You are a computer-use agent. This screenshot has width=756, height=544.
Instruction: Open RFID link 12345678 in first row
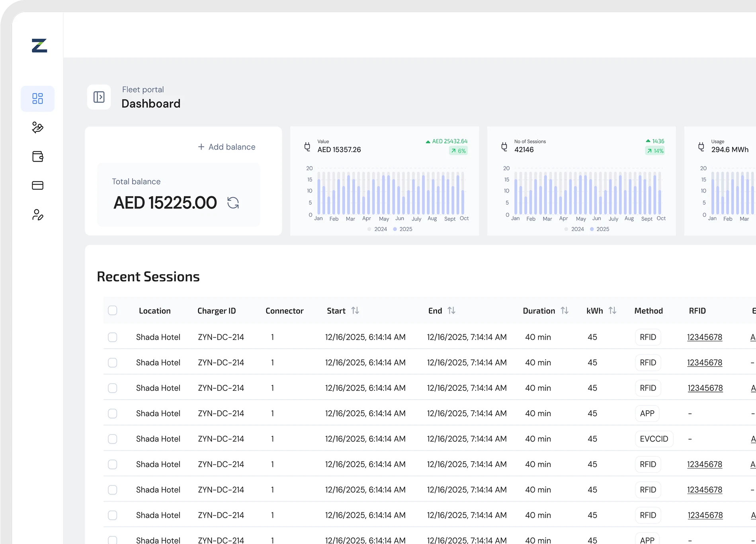coord(705,337)
